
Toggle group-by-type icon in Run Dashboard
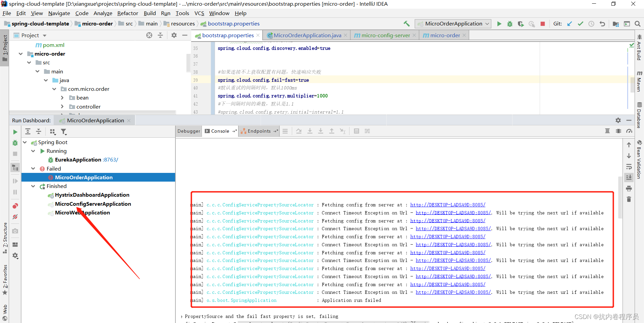pos(53,132)
